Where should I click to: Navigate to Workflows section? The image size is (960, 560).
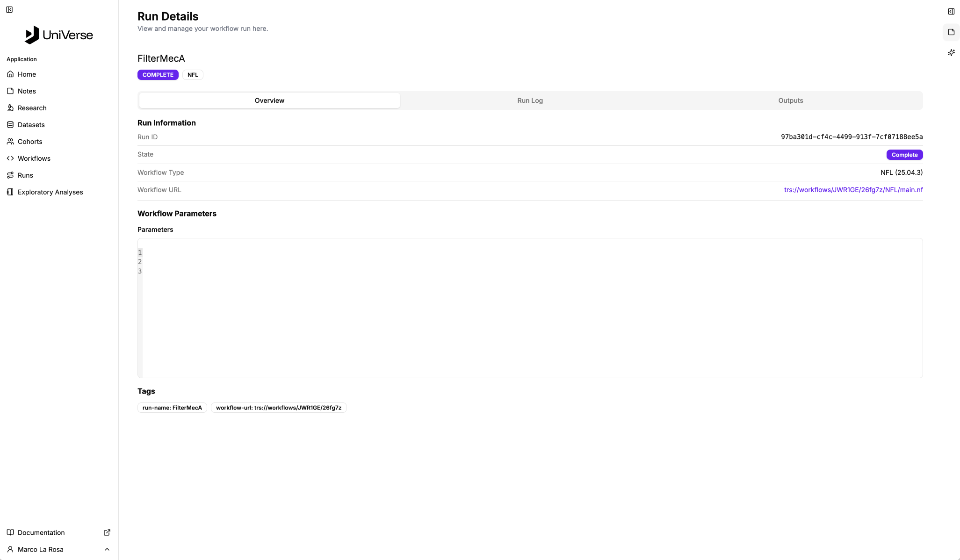34,158
